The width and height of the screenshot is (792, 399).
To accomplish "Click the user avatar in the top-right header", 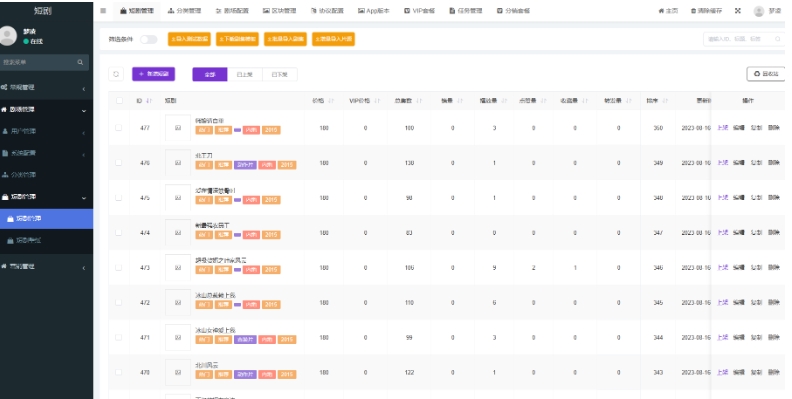I will click(x=759, y=11).
